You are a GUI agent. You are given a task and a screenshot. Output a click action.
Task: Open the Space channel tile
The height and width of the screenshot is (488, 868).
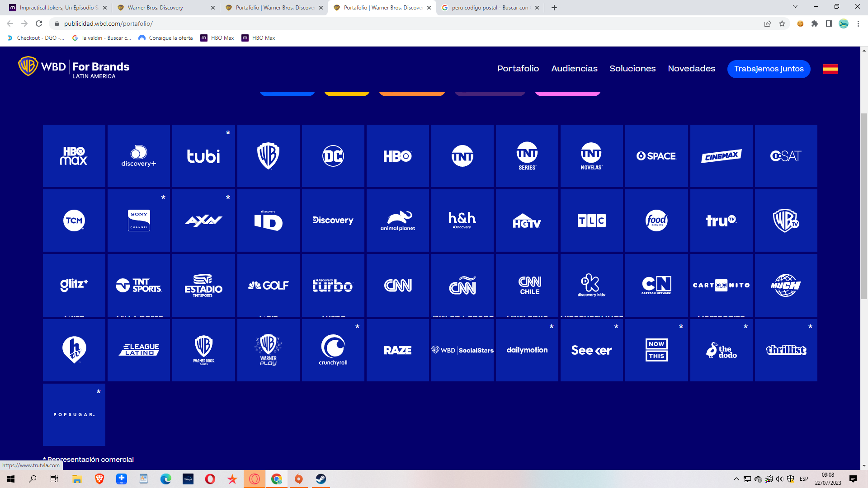[656, 156]
